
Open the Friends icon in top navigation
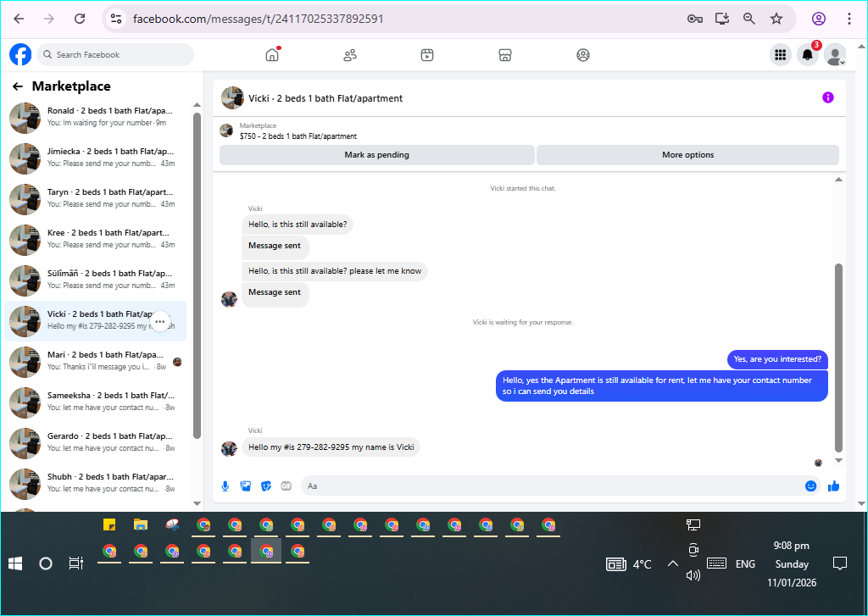click(x=350, y=55)
